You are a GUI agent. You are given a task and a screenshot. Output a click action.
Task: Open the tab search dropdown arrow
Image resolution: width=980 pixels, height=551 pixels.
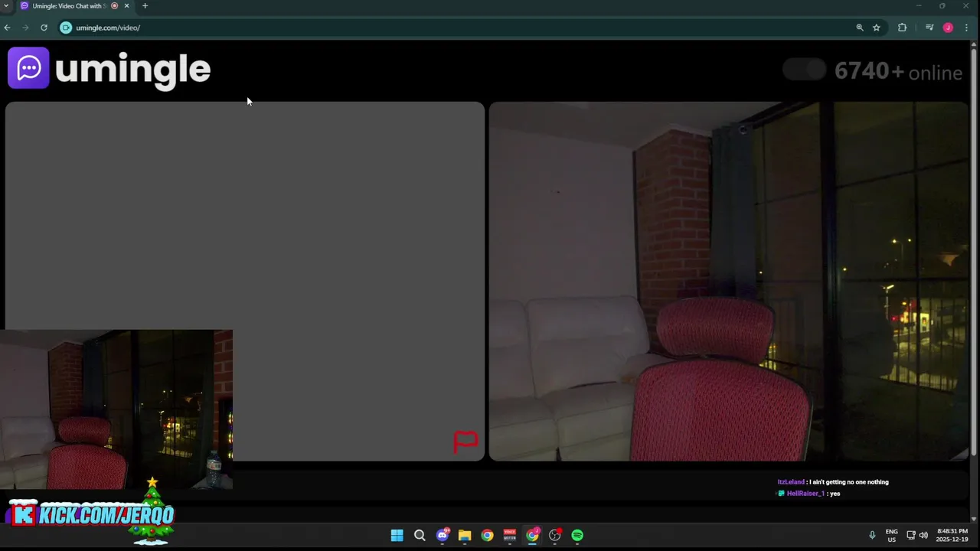6,6
